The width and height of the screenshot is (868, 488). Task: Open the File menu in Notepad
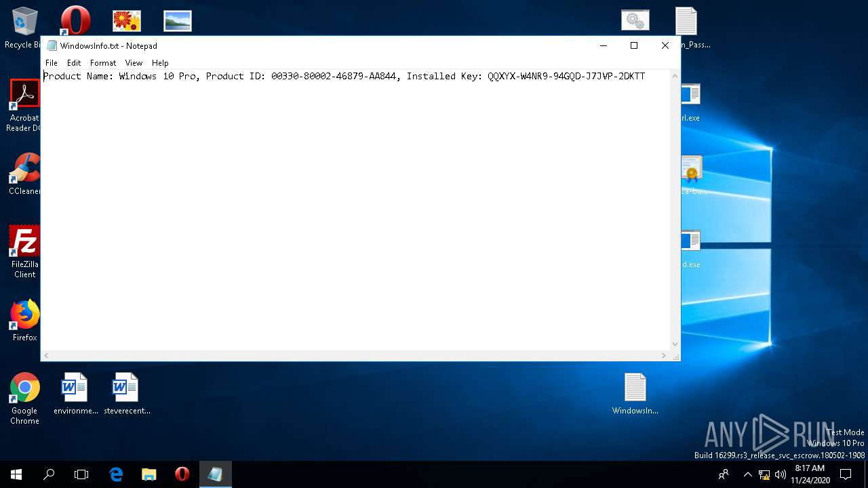pos(52,63)
